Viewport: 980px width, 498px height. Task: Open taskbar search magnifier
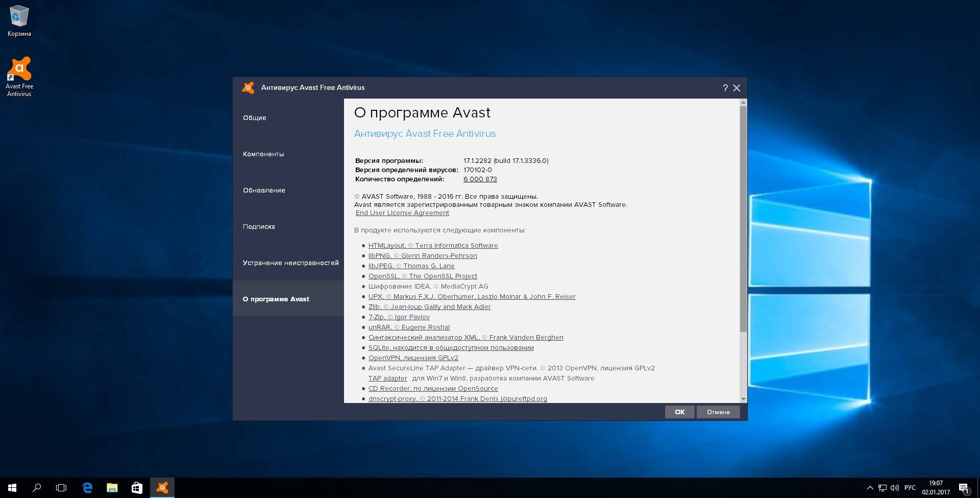[37, 488]
